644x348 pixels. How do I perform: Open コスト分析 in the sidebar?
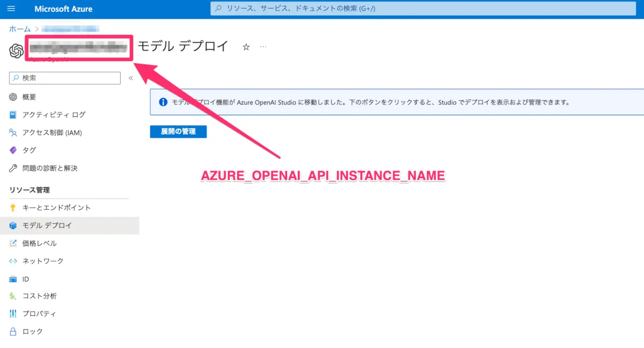point(40,297)
